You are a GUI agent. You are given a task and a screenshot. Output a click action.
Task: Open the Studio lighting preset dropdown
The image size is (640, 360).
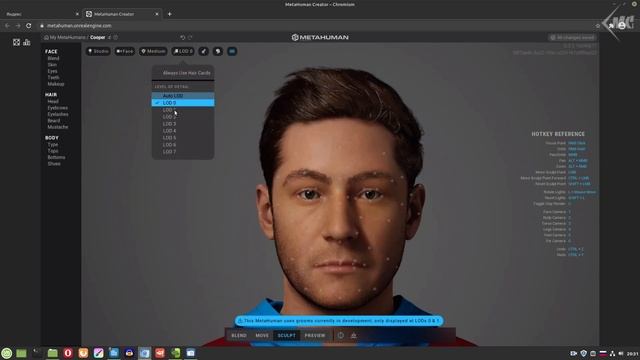coord(98,51)
